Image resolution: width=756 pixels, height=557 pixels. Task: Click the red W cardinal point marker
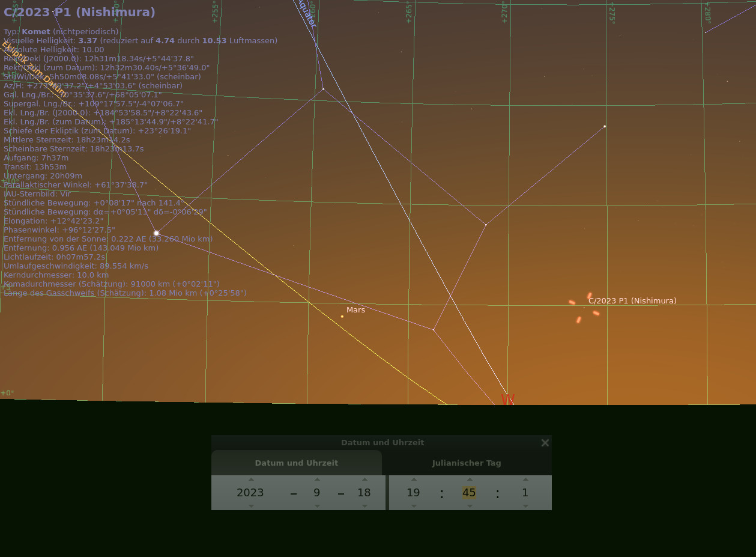point(507,399)
